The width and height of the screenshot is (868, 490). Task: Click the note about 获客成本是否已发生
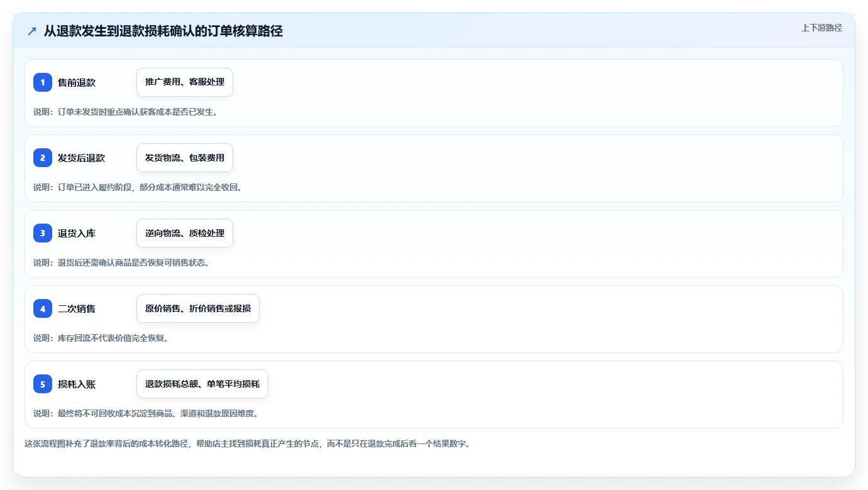pyautogui.click(x=125, y=112)
